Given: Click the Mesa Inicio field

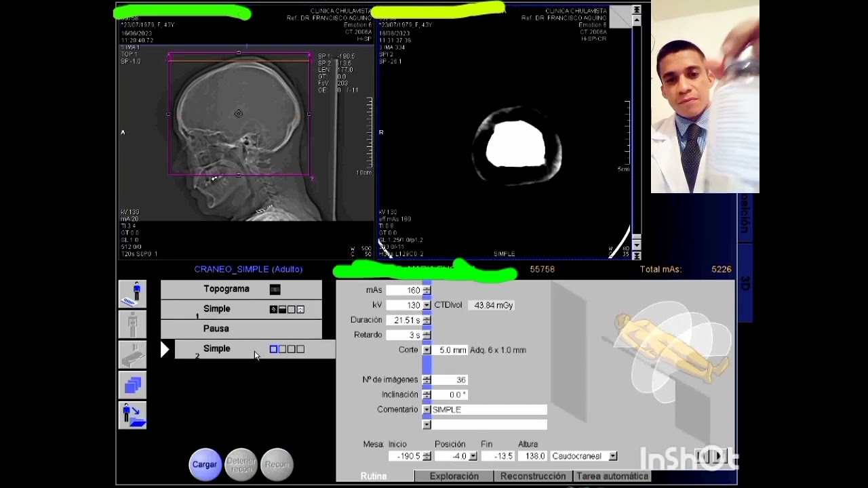Looking at the screenshot, I should pos(406,456).
